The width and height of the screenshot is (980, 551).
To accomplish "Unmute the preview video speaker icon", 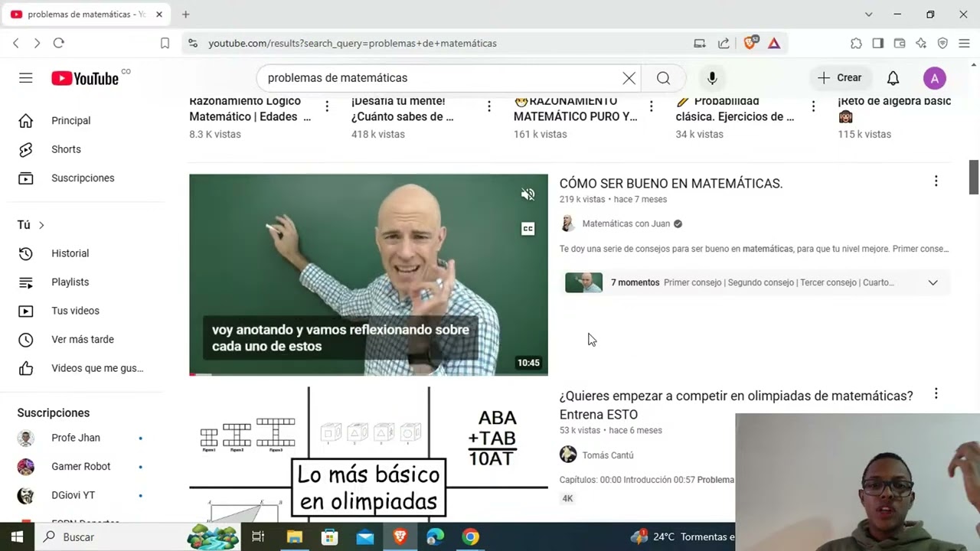I will point(528,194).
